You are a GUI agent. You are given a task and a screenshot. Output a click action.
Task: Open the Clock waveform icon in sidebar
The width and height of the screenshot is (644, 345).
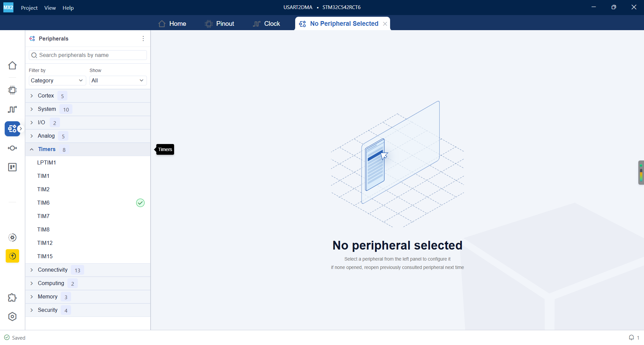click(12, 110)
